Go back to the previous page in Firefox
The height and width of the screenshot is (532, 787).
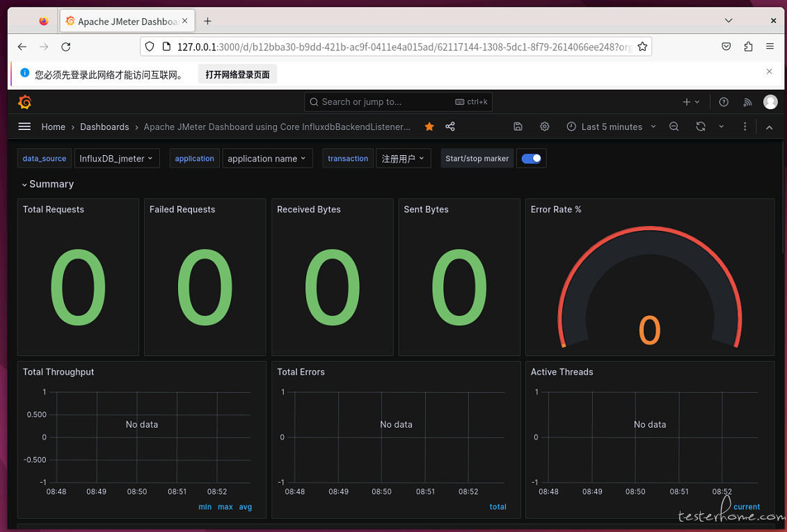coord(22,47)
